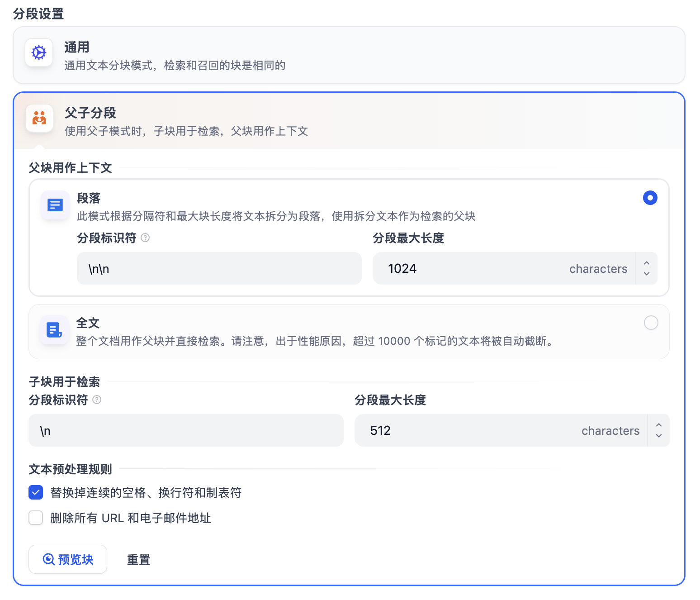Image resolution: width=700 pixels, height=600 pixels.
Task: Click help icon beside parent 分段标识符
Action: (145, 238)
